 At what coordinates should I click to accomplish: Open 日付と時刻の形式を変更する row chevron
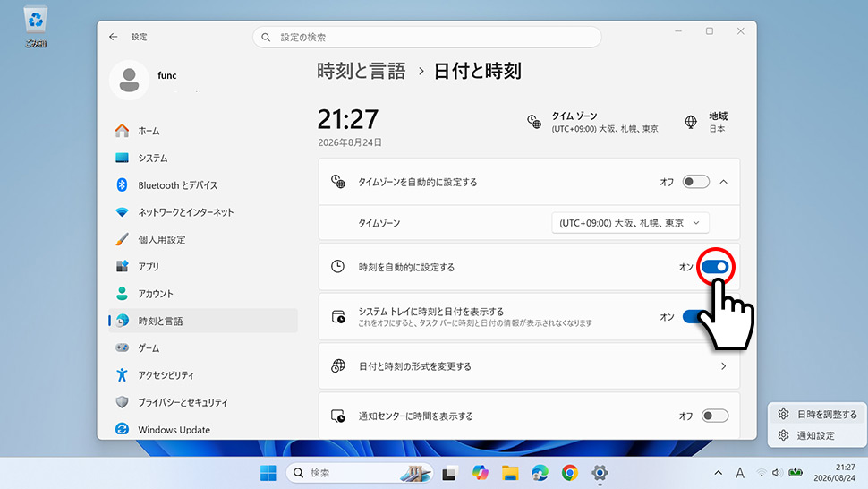coord(724,366)
